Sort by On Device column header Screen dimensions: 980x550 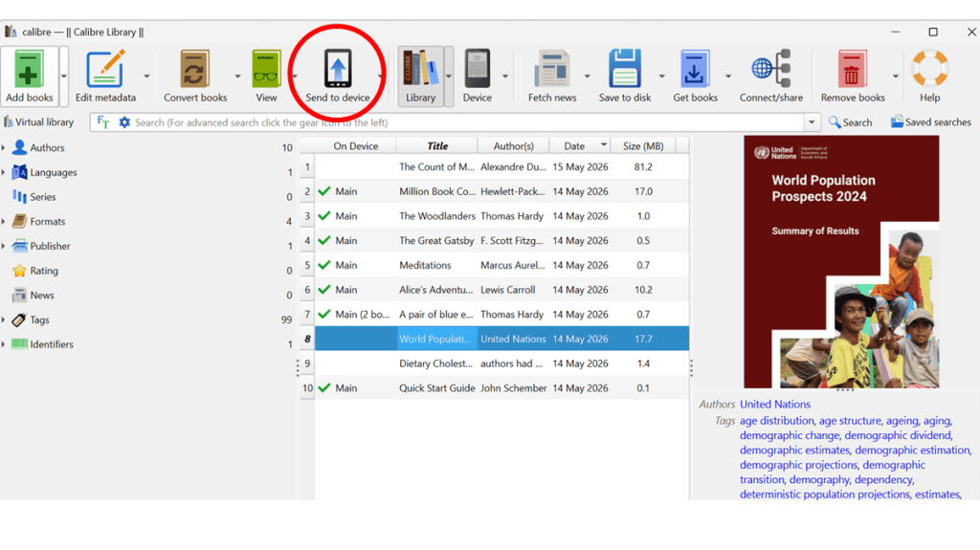[x=356, y=145]
